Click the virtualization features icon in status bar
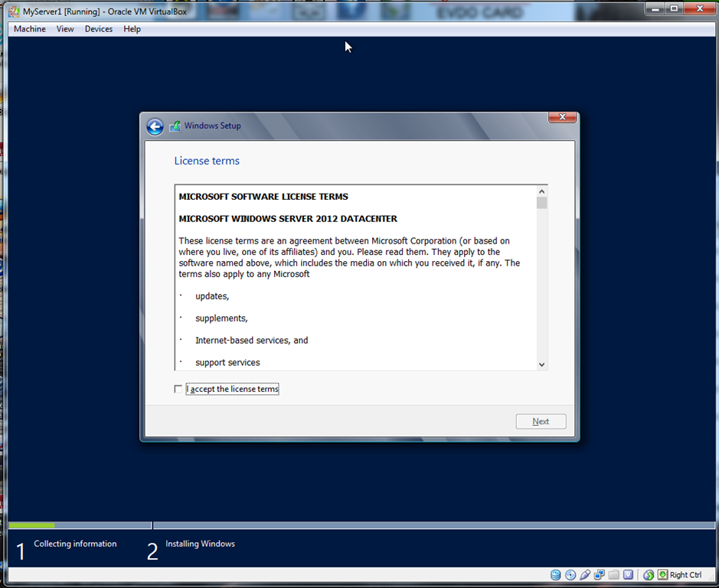This screenshot has height=588, width=719. [629, 574]
